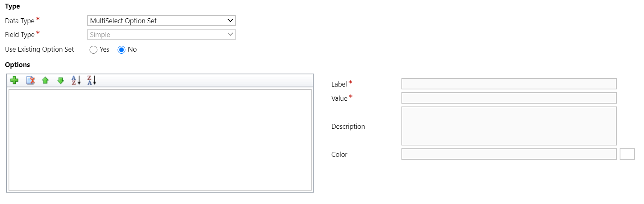Sort options ascending A to Z
Viewport: 644px width, 204px height.
click(76, 80)
